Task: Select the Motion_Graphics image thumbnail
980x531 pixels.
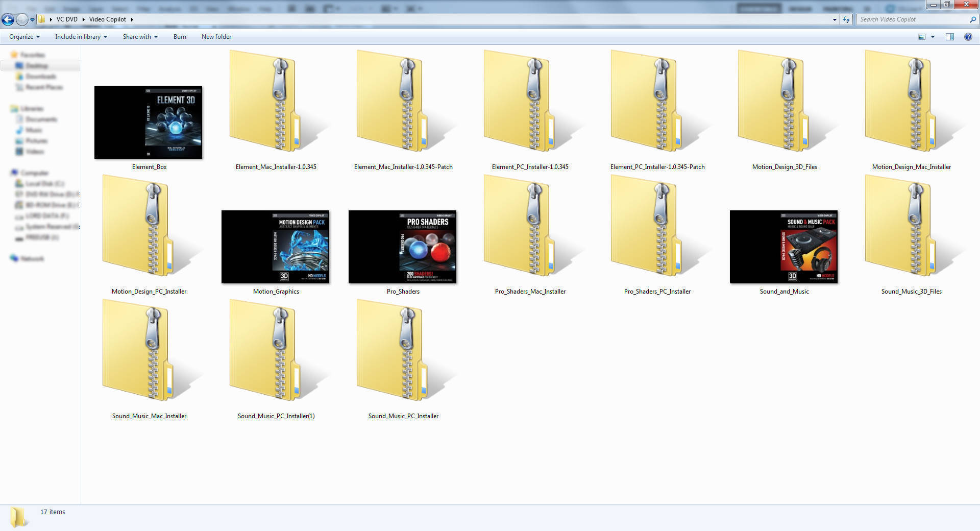Action: [276, 247]
